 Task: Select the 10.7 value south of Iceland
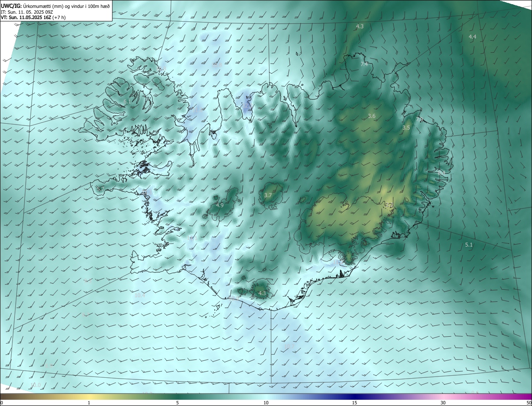[x=289, y=346]
